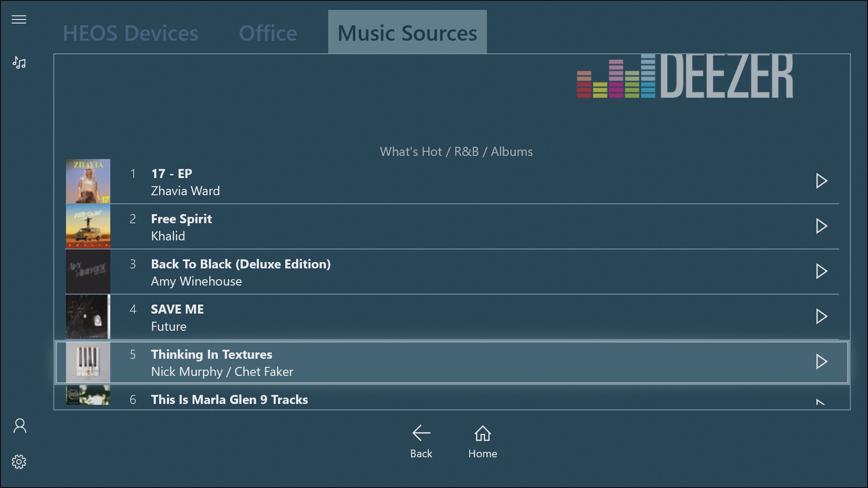Switch to the Office tab
The image size is (868, 488).
point(268,33)
